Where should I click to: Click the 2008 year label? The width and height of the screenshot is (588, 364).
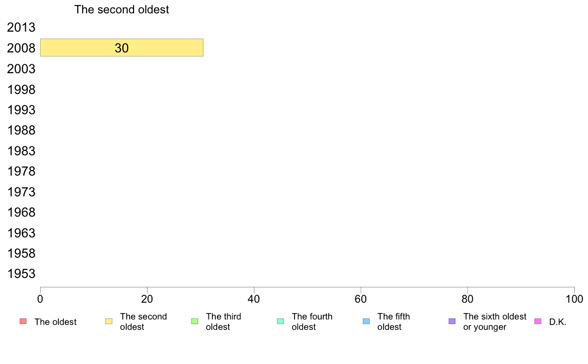(21, 48)
